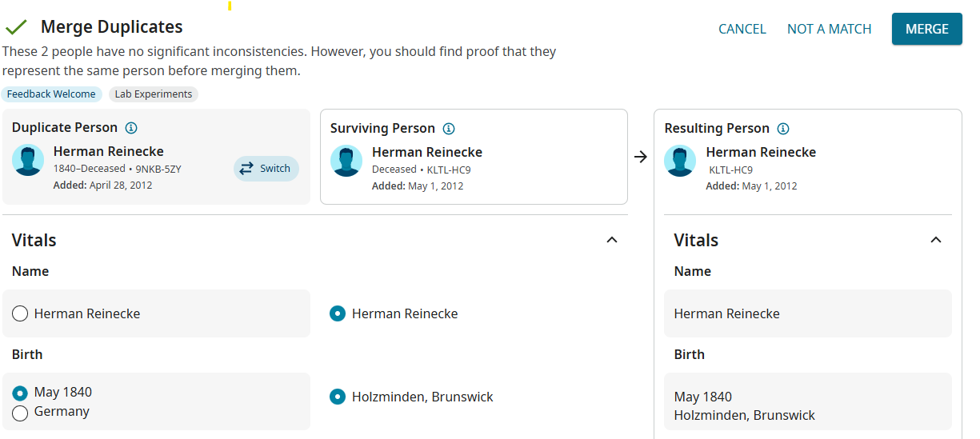Screen dimensions: 980x439
Task: Cancel the merge duplicates process
Action: (742, 29)
